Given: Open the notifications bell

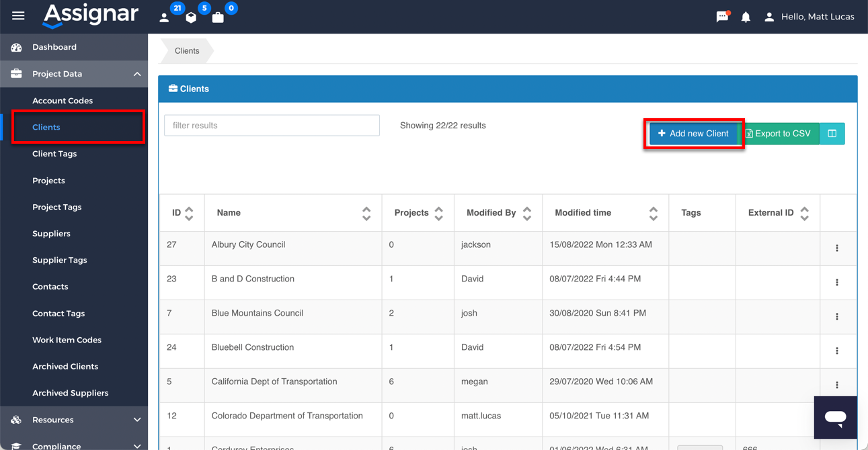Looking at the screenshot, I should coord(746,17).
